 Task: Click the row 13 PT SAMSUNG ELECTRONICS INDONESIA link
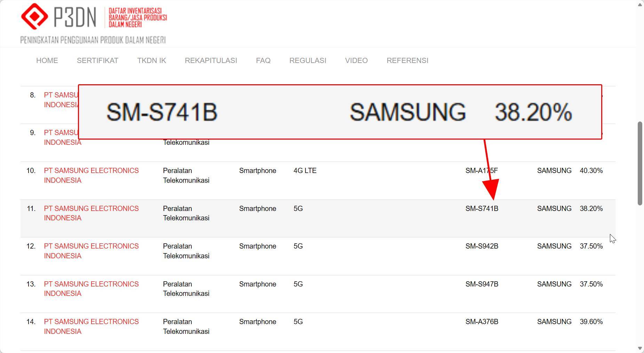[x=91, y=289]
